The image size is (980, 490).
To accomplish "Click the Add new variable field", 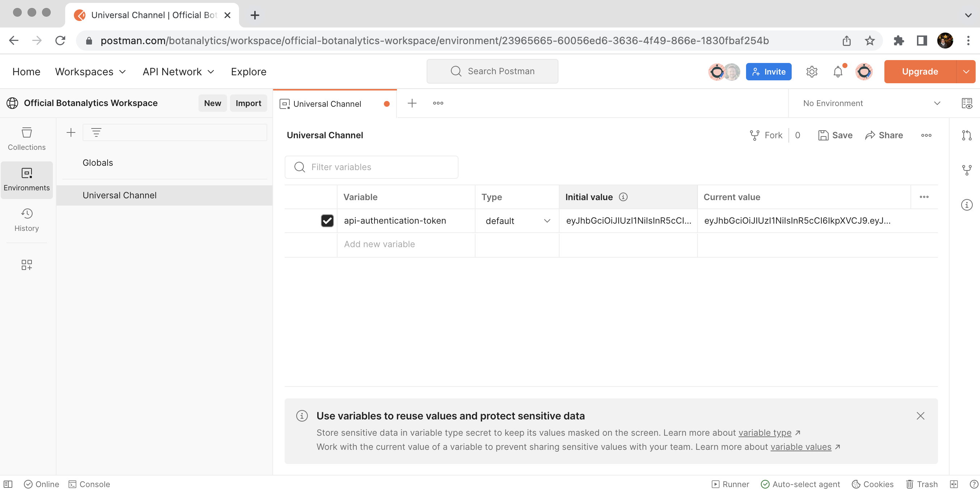I will [x=406, y=244].
